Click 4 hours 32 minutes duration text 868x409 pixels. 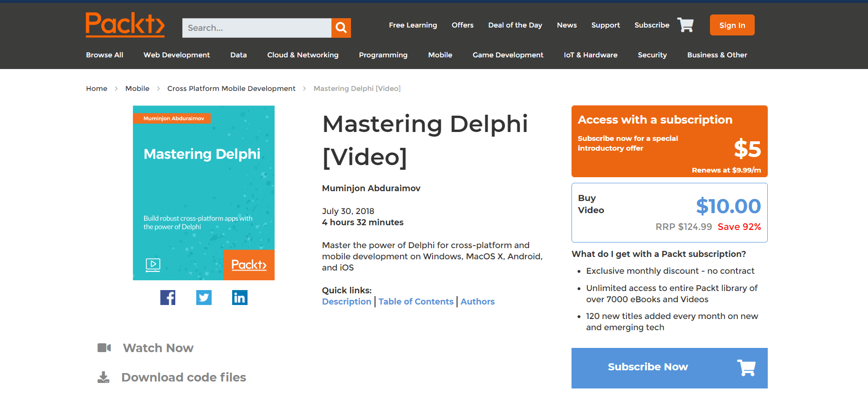363,222
